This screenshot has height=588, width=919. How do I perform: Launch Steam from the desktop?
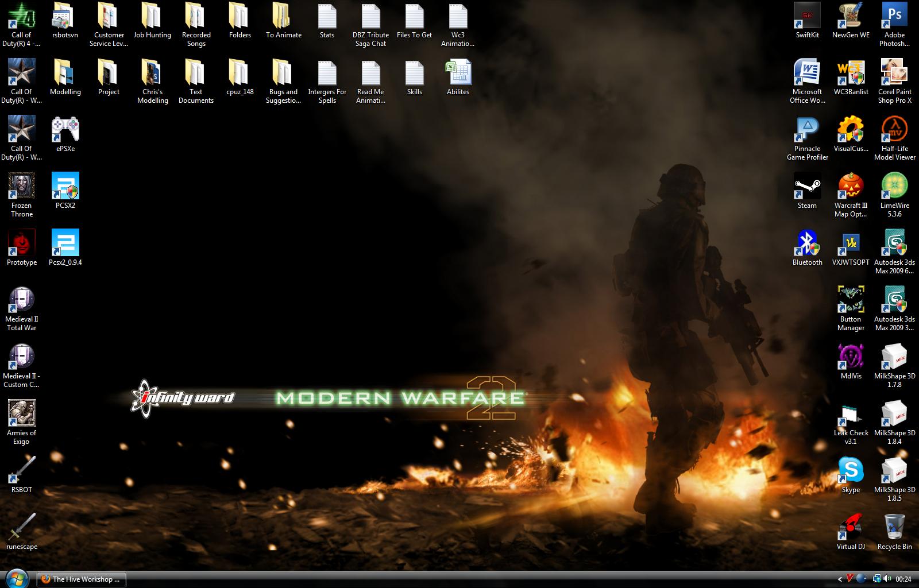pyautogui.click(x=807, y=192)
